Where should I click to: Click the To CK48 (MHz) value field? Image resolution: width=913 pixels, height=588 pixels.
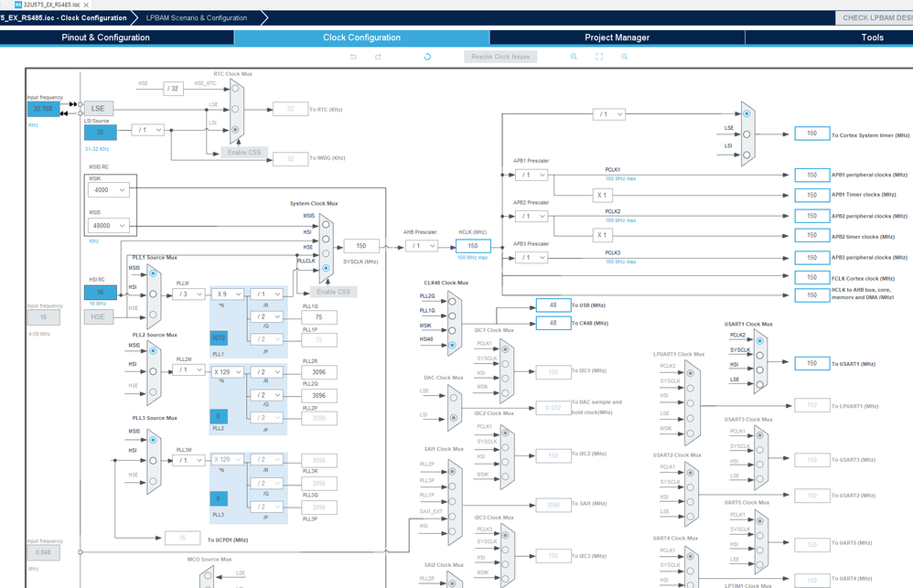(553, 323)
